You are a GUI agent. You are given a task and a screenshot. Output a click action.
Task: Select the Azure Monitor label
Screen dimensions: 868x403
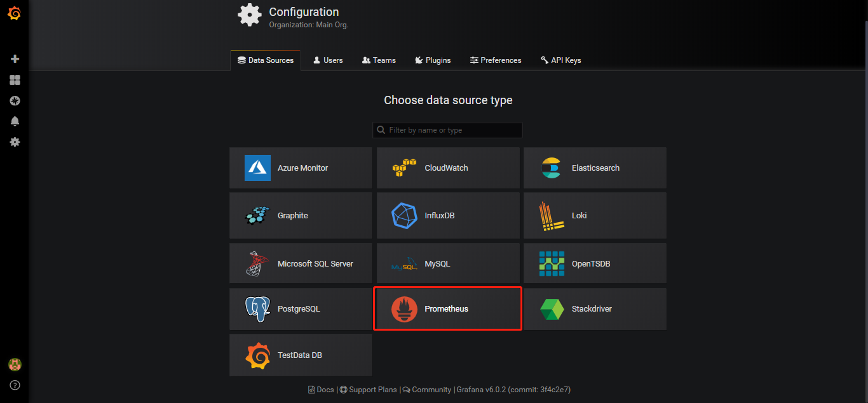pos(303,168)
